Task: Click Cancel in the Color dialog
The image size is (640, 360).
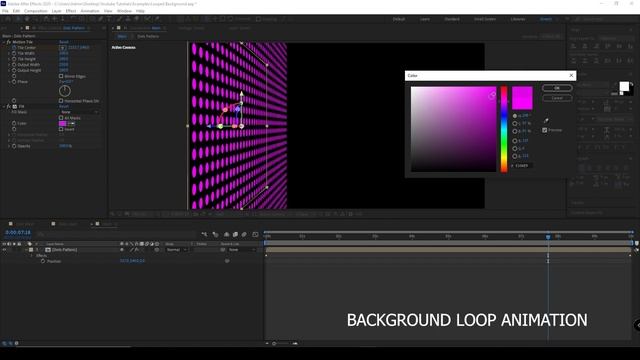Action: (x=557, y=98)
